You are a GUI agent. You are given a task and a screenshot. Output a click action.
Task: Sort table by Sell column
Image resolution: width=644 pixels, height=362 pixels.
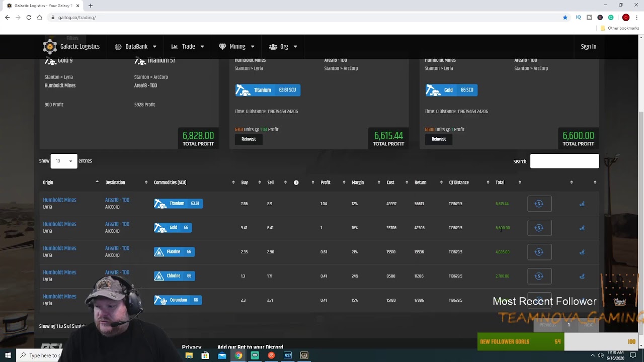276,183
